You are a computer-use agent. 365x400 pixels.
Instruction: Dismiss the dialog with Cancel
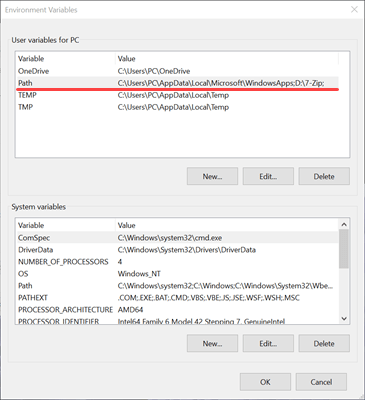click(321, 382)
